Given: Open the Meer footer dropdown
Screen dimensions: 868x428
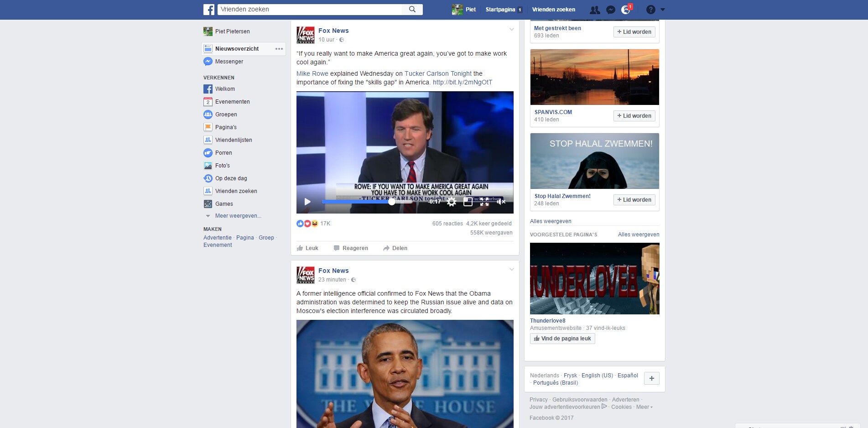Looking at the screenshot, I should 644,407.
